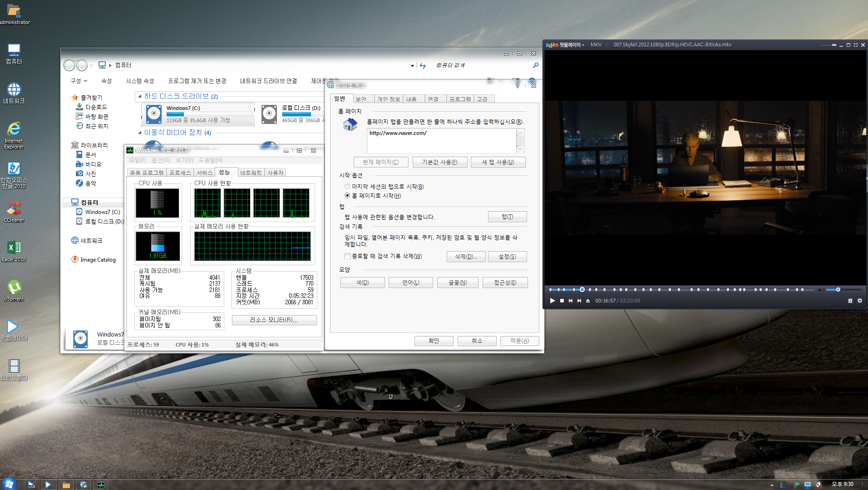Image resolution: width=868 pixels, height=490 pixels.
Task: Switch to 보안 tab in Internet Options
Action: [x=361, y=99]
